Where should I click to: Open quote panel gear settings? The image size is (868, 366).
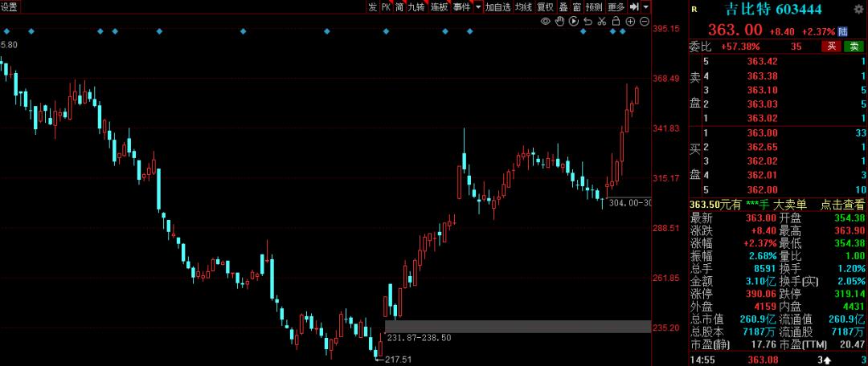pos(858,9)
